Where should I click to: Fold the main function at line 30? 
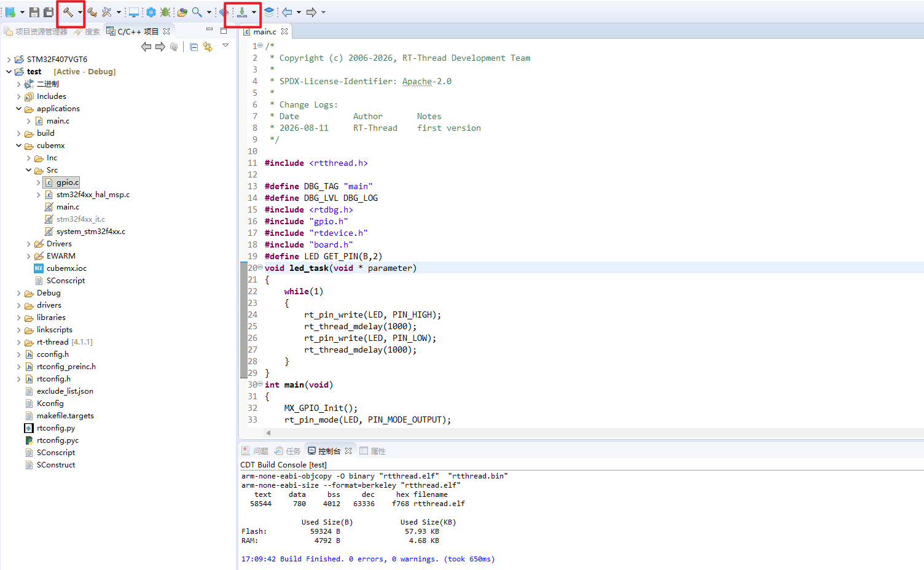coord(260,384)
